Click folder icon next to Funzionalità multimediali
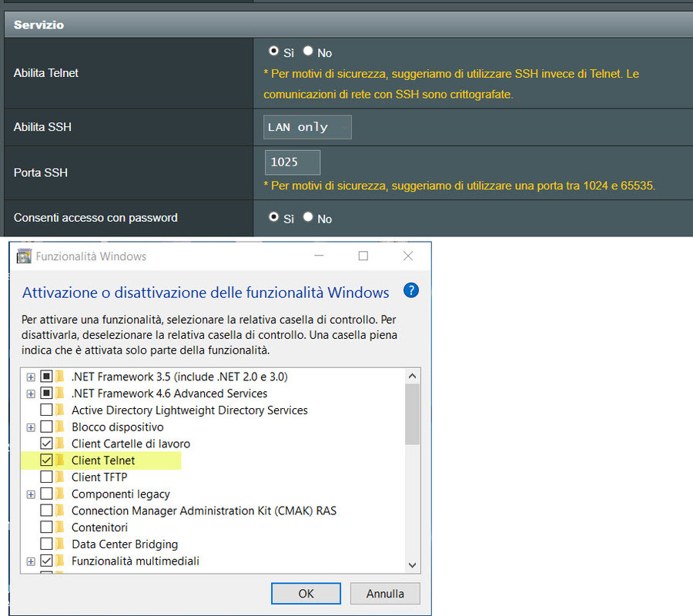 60,561
